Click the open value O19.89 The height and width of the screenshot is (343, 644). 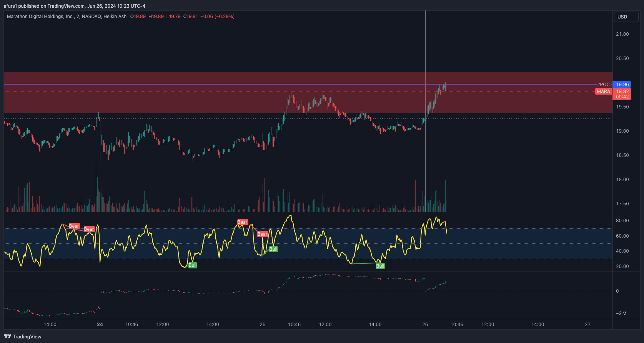click(138, 17)
